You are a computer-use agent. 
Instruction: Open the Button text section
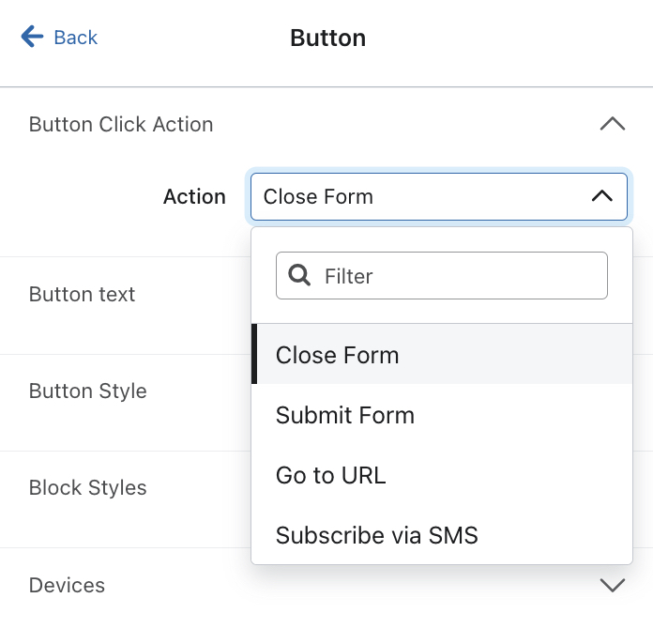[x=83, y=294]
